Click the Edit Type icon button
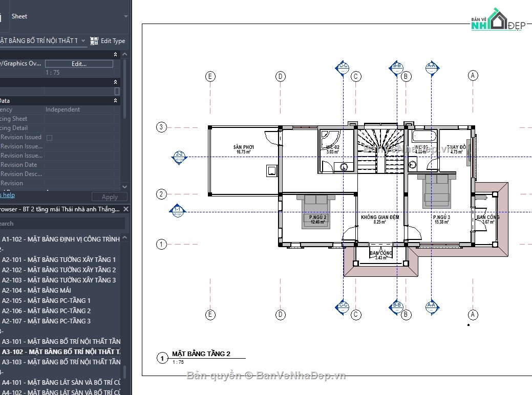This screenshot has width=532, height=395. [x=108, y=41]
